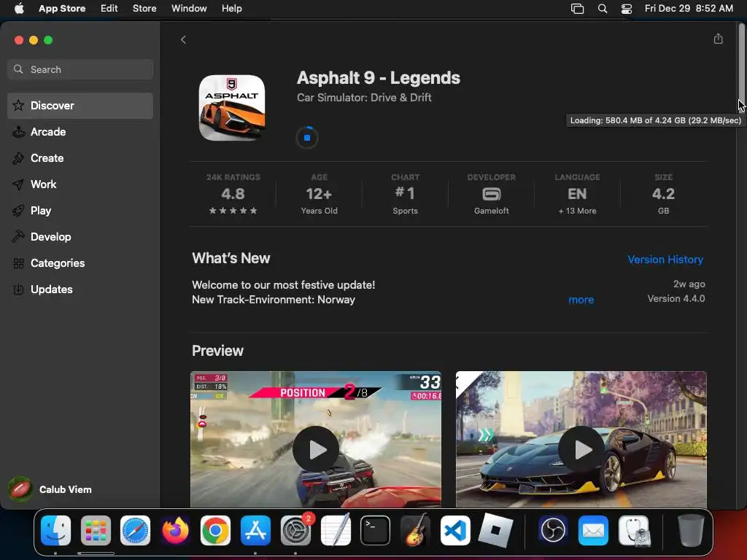Viewport: 747px width, 560px height.
Task: Open the Edit menu
Action: (x=109, y=9)
